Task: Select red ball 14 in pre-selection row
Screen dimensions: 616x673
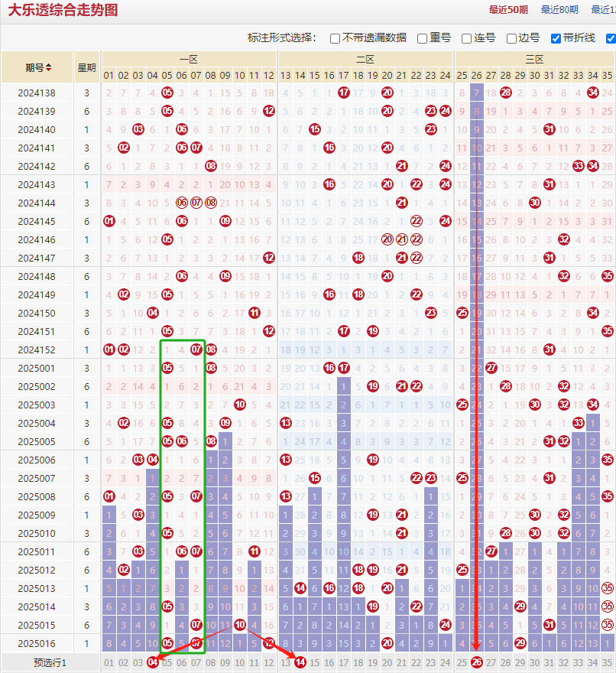Action: pos(300,662)
